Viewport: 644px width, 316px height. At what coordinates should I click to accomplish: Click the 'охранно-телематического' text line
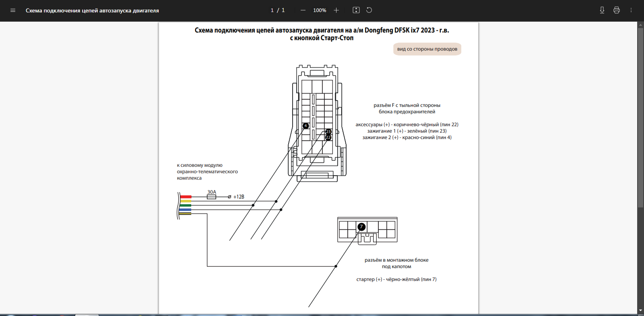(x=207, y=172)
